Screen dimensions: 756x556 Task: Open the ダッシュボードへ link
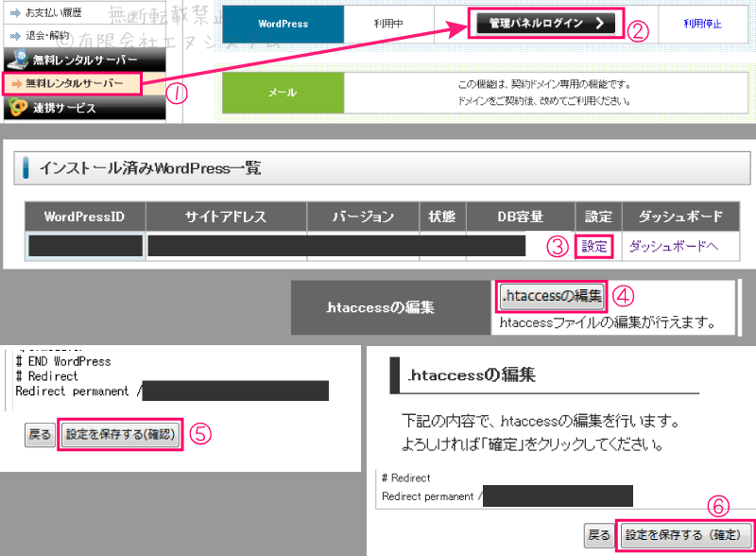click(673, 247)
